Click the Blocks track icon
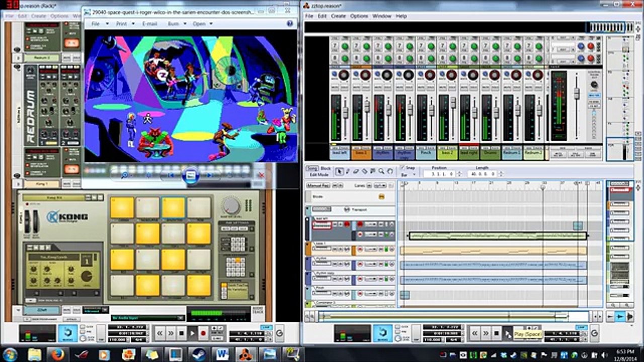The image size is (644, 362). [x=381, y=197]
